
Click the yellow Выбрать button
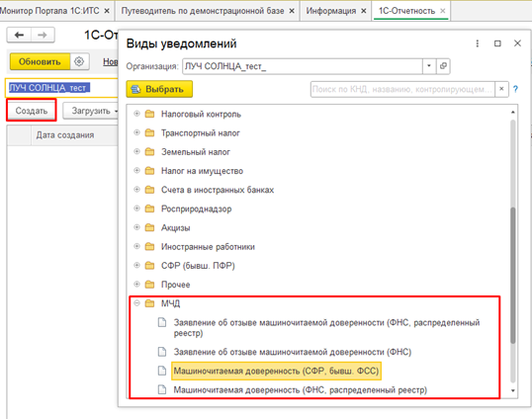(x=159, y=89)
